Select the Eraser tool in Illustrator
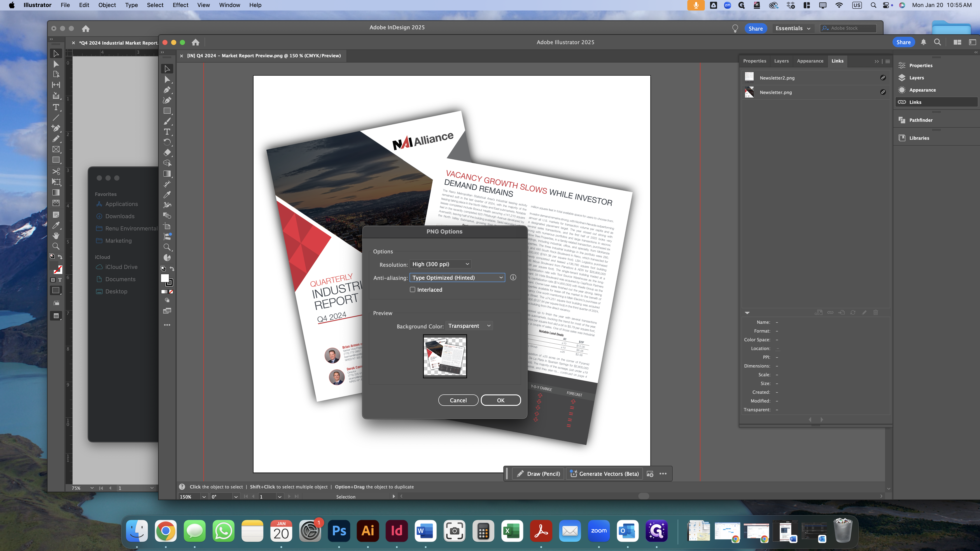The width and height of the screenshot is (980, 551). coord(167,152)
